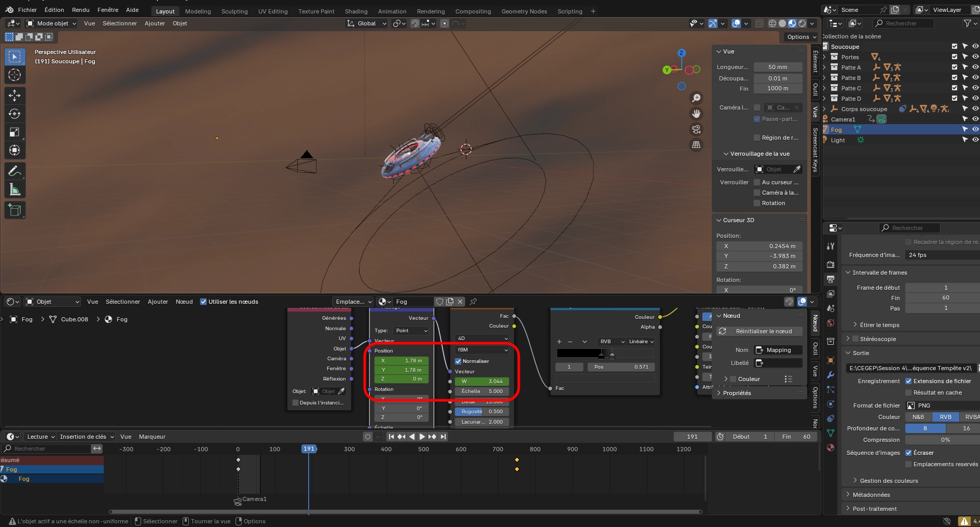Click the Add Cube tool icon
Image resolution: width=980 pixels, height=527 pixels.
15,210
